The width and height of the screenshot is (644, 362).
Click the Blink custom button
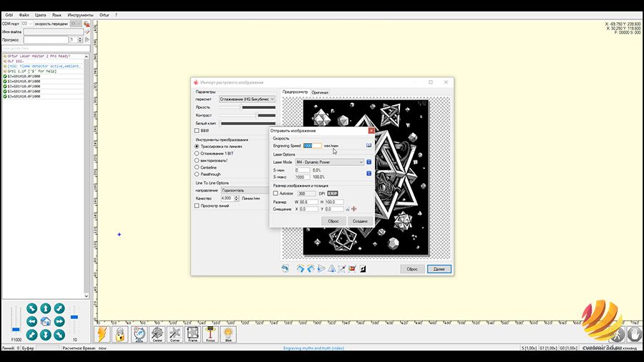click(x=228, y=335)
